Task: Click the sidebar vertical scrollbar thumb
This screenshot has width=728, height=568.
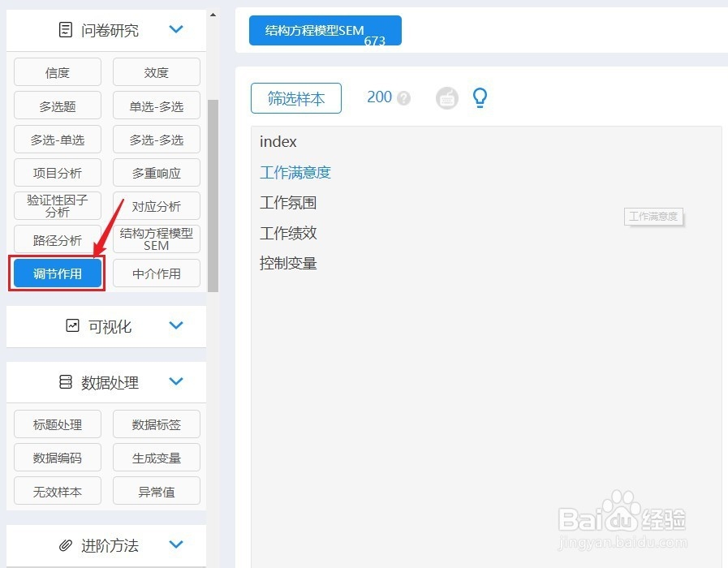Action: (213, 196)
